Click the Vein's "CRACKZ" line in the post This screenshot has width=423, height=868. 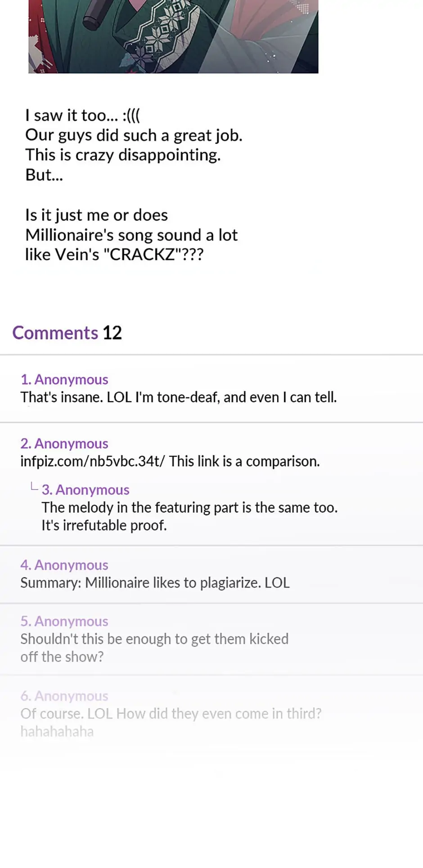coord(114,254)
